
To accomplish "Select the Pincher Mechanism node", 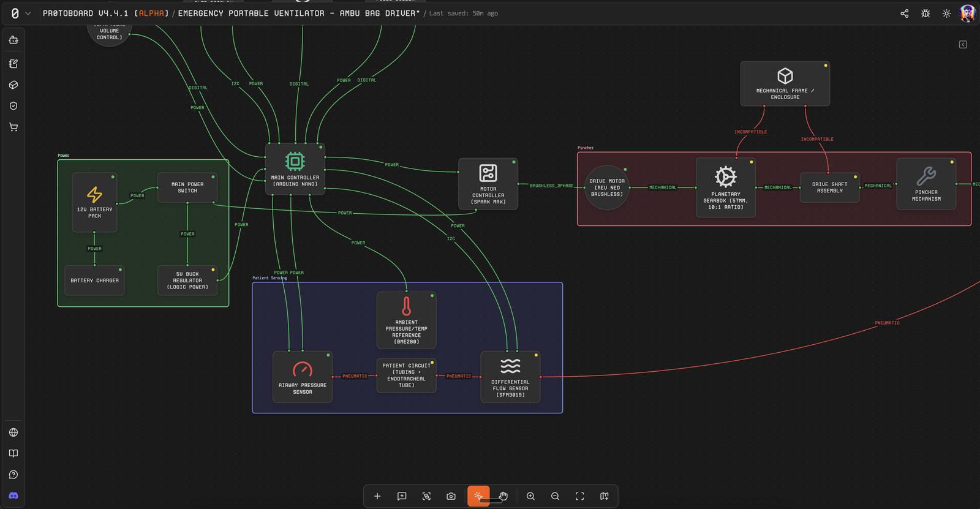I will [926, 184].
